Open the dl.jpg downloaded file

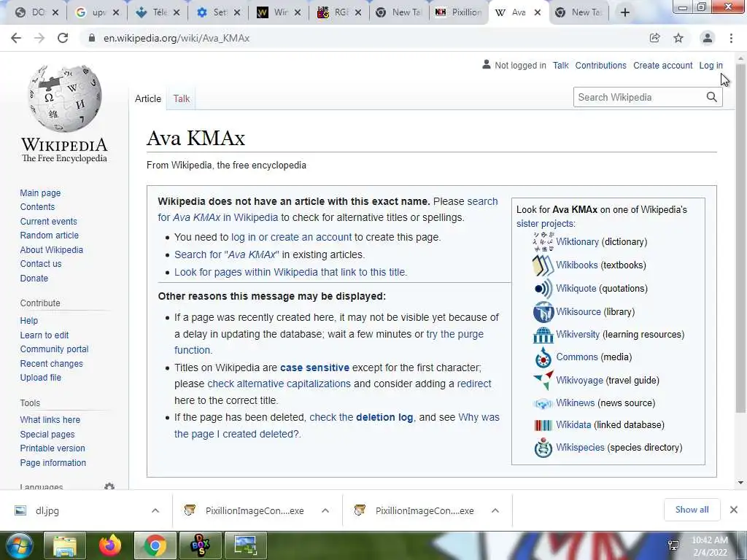[x=47, y=511]
